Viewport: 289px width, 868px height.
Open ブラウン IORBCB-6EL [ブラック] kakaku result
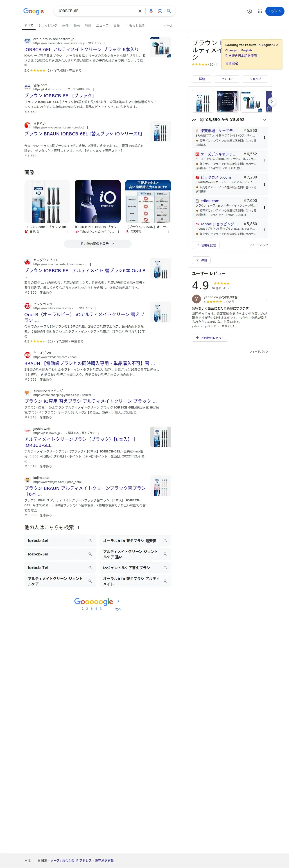(59, 96)
